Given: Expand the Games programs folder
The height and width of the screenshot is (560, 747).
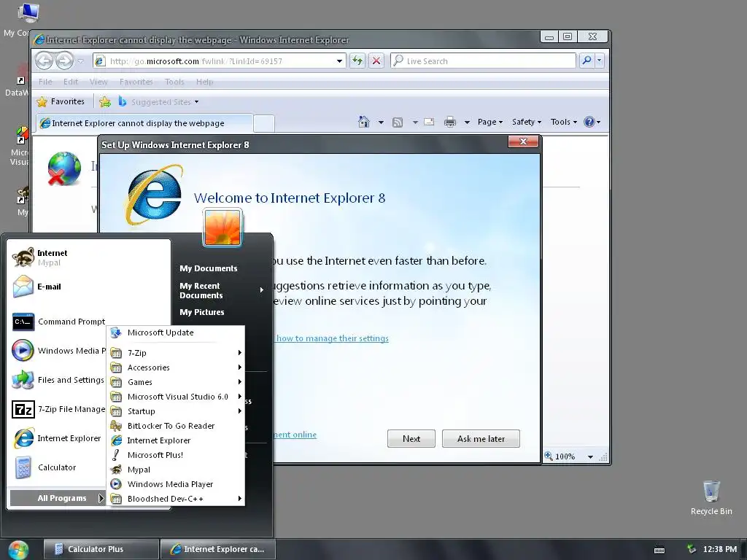Looking at the screenshot, I should point(176,382).
